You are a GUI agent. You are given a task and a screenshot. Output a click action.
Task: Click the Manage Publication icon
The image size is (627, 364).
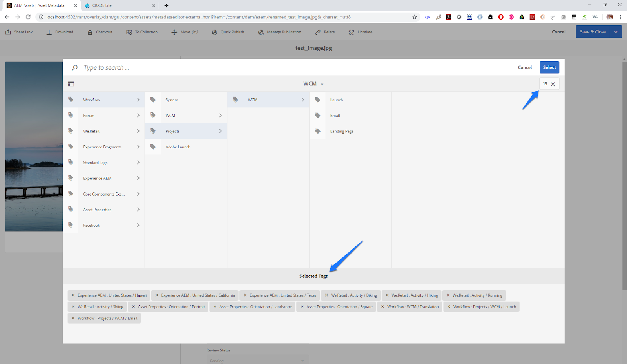261,32
